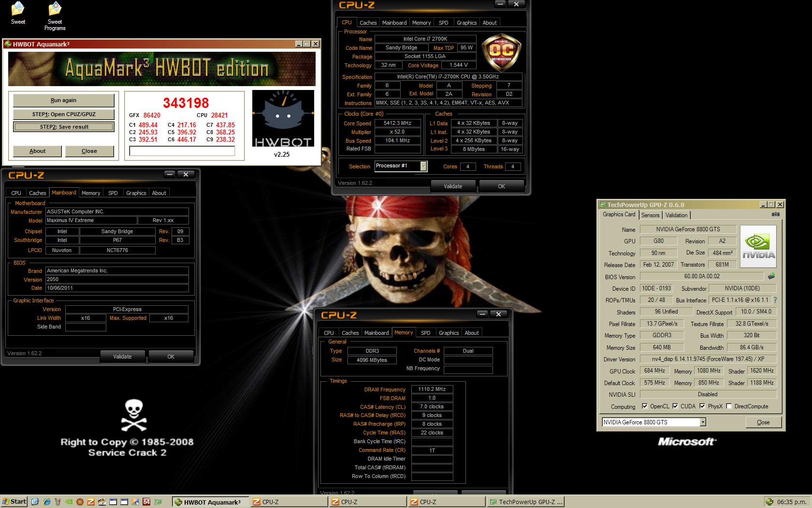Switch to CPU tab in Memory CPU-Z window
This screenshot has width=812, height=508.
329,333
